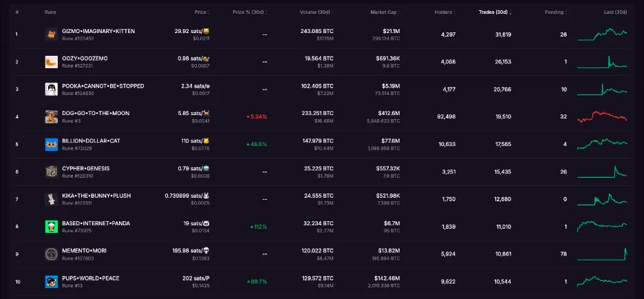The image size is (644, 299).
Task: Click the OOZY•GOOZEMO rune avatar
Action: pyautogui.click(x=52, y=62)
